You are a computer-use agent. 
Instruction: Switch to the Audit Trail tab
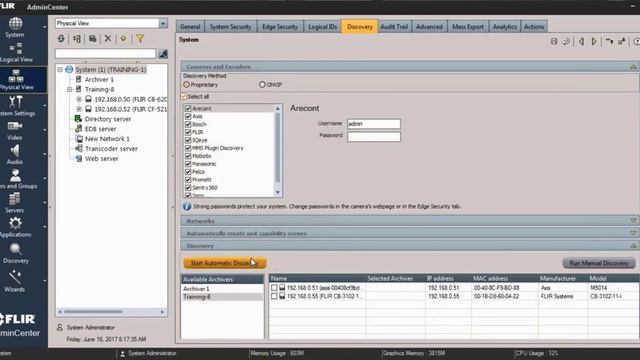[x=394, y=27]
